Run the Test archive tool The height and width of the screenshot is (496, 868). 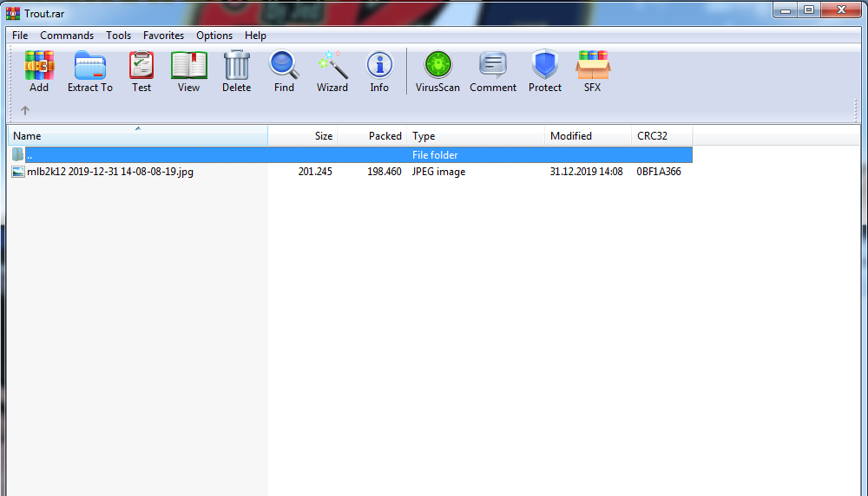141,71
